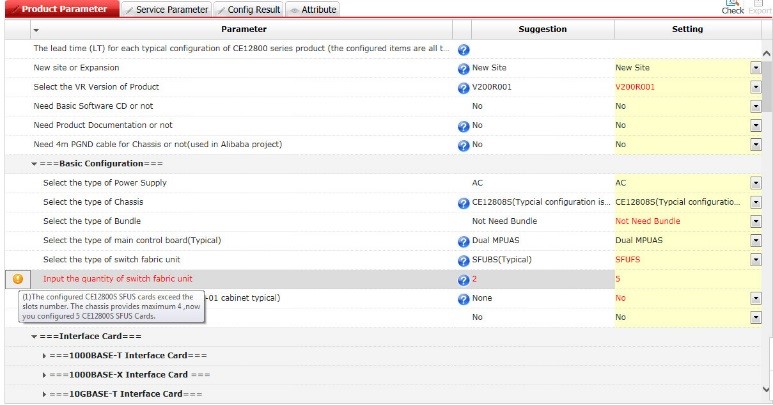The height and width of the screenshot is (405, 773).
Task: Collapse the Basic Configuration section
Action: (34, 164)
